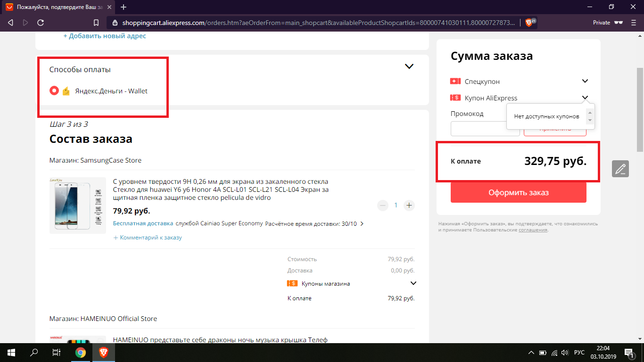Open a new browser tab
This screenshot has width=644, height=362.
pyautogui.click(x=124, y=7)
